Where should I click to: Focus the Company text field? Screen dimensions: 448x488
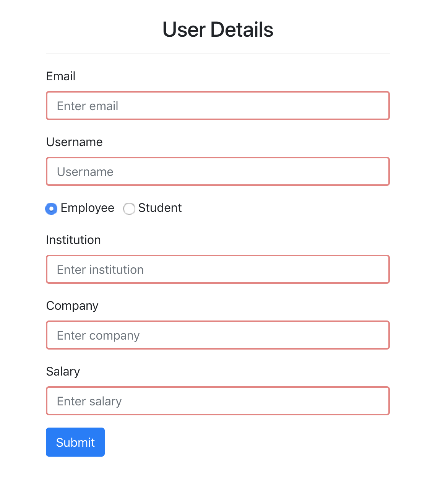point(218,335)
